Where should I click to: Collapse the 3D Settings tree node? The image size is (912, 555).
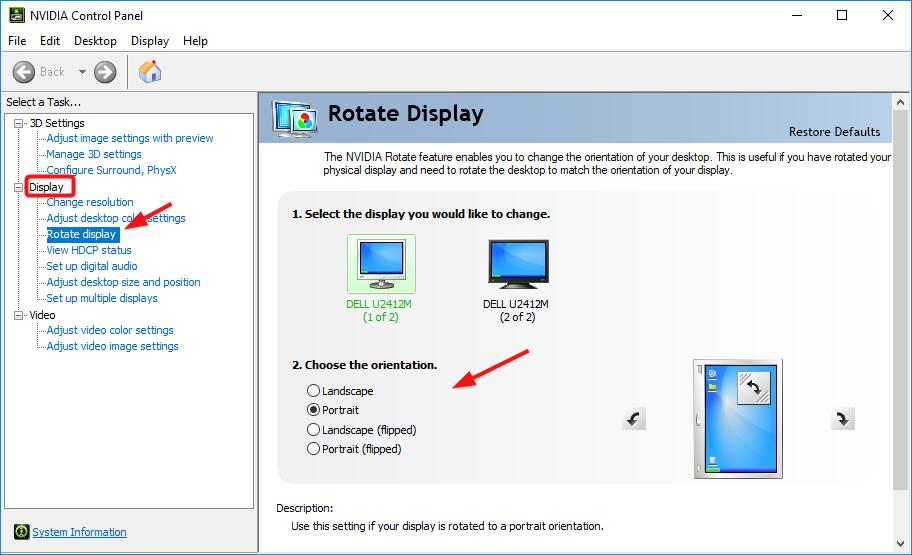pyautogui.click(x=18, y=123)
